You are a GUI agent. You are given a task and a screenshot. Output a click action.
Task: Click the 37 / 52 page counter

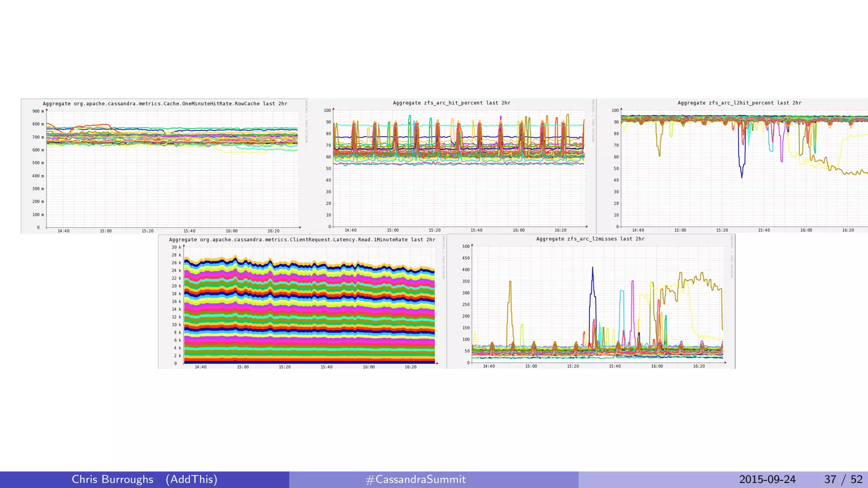[x=843, y=479]
